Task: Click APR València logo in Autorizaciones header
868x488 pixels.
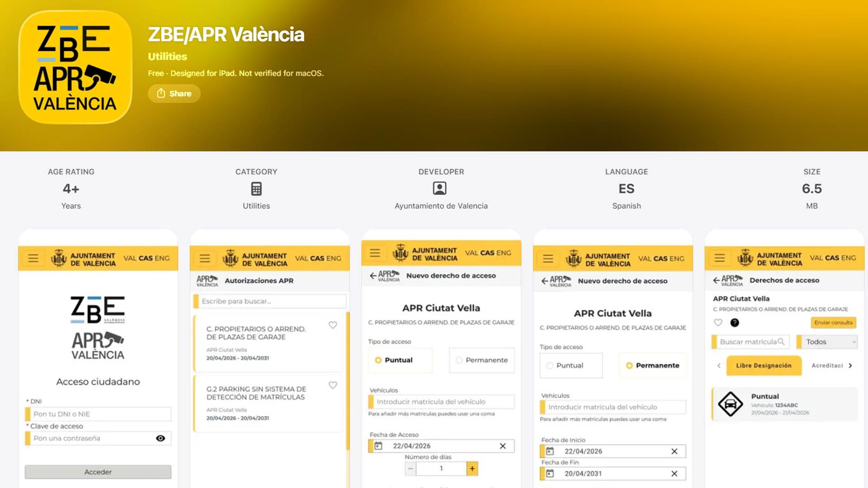Action: click(207, 281)
